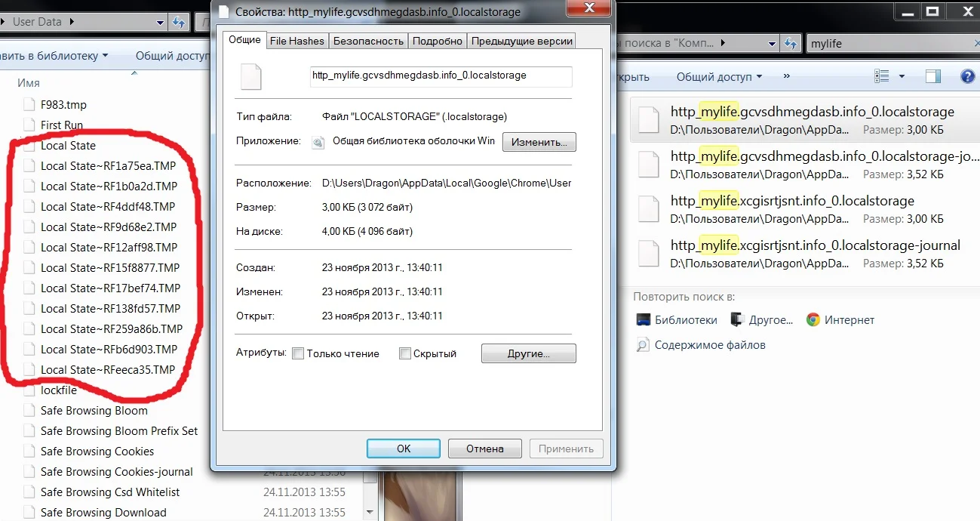This screenshot has width=980, height=521.
Task: Click icon of xcgisrtjsnt localstorage-journal result
Action: tap(649, 254)
